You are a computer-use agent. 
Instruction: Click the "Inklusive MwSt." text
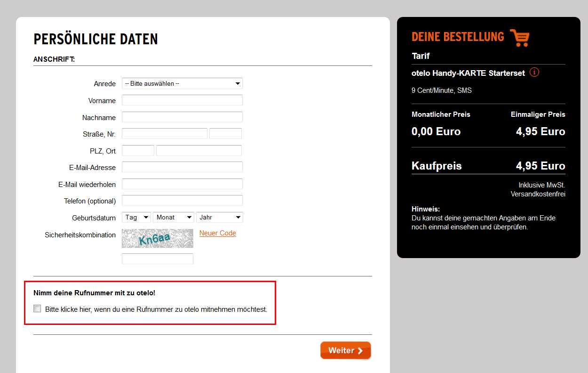tap(542, 185)
